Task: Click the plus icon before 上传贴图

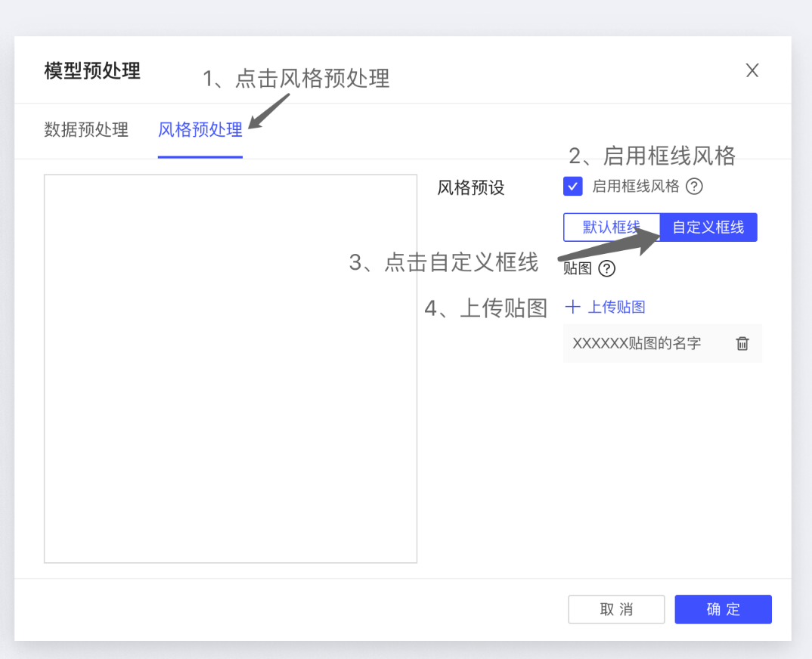Action: pos(572,307)
